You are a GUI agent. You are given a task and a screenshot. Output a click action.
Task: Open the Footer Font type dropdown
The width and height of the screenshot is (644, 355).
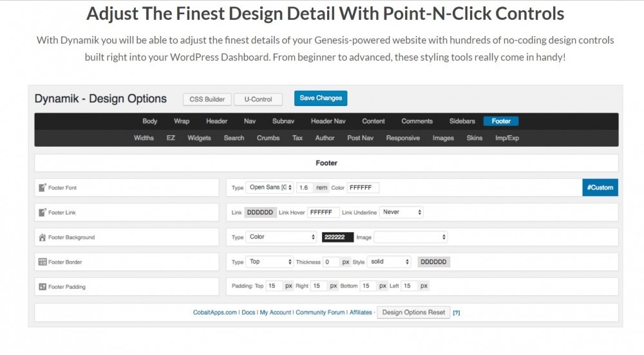(x=270, y=187)
